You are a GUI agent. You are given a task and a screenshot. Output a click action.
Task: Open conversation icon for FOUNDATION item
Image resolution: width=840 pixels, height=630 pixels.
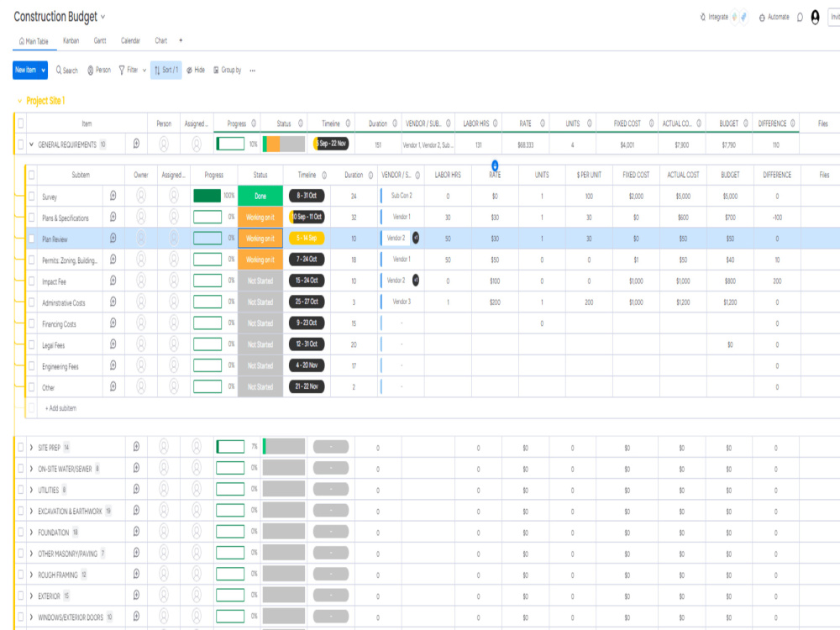[x=137, y=532]
